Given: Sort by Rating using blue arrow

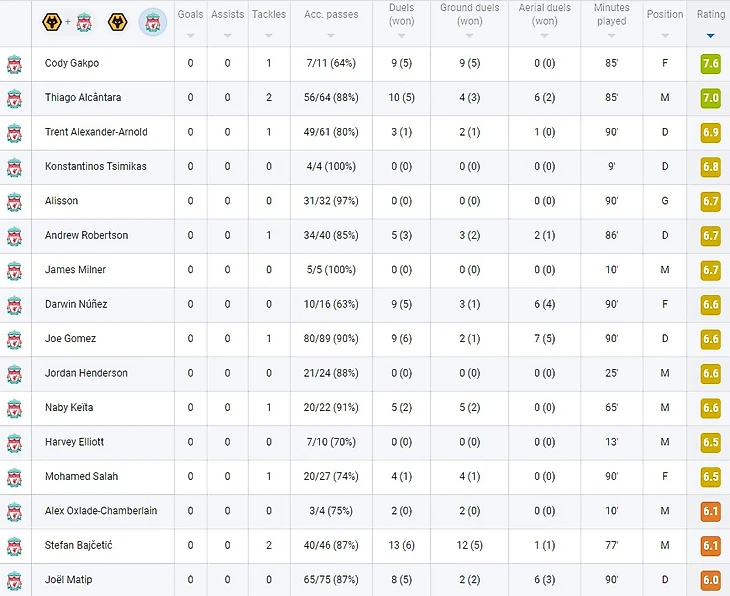Looking at the screenshot, I should 710,36.
